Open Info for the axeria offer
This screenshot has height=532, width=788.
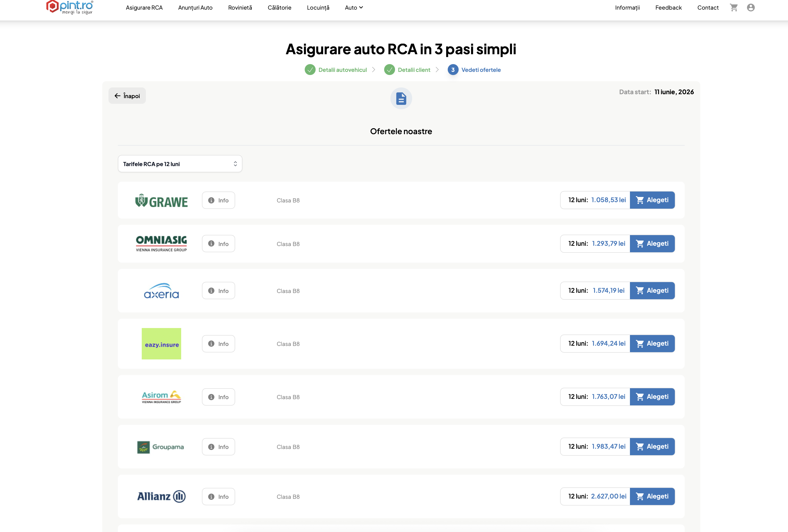[218, 291]
